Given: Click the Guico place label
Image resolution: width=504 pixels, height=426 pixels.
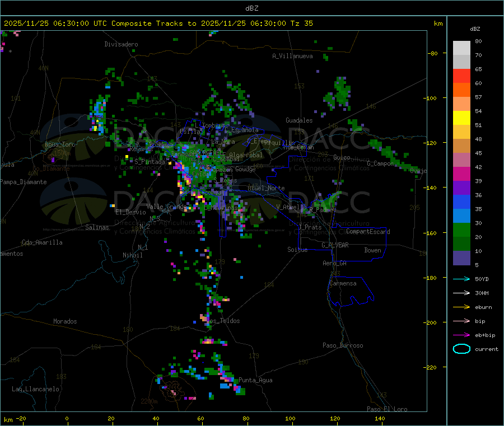Looking at the screenshot, I should click(342, 157).
